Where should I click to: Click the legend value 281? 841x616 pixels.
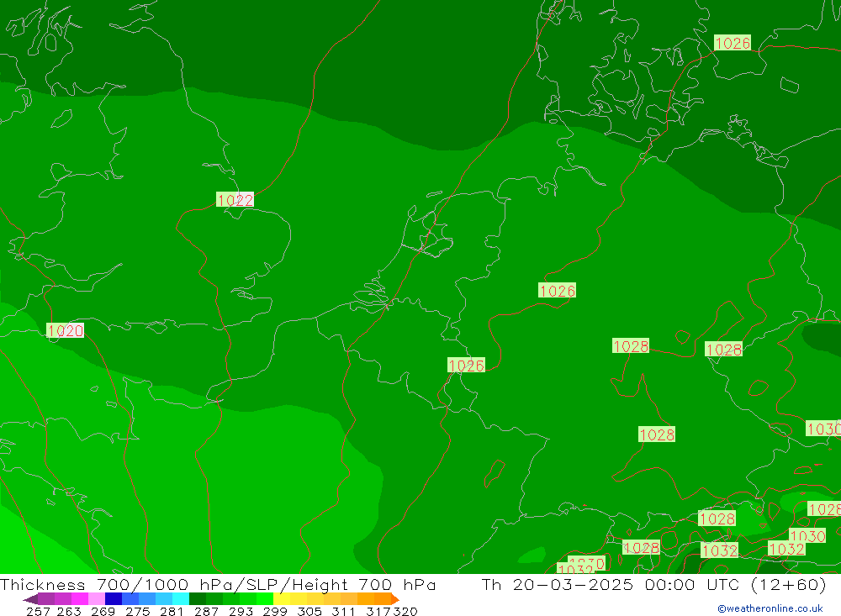pos(172,611)
